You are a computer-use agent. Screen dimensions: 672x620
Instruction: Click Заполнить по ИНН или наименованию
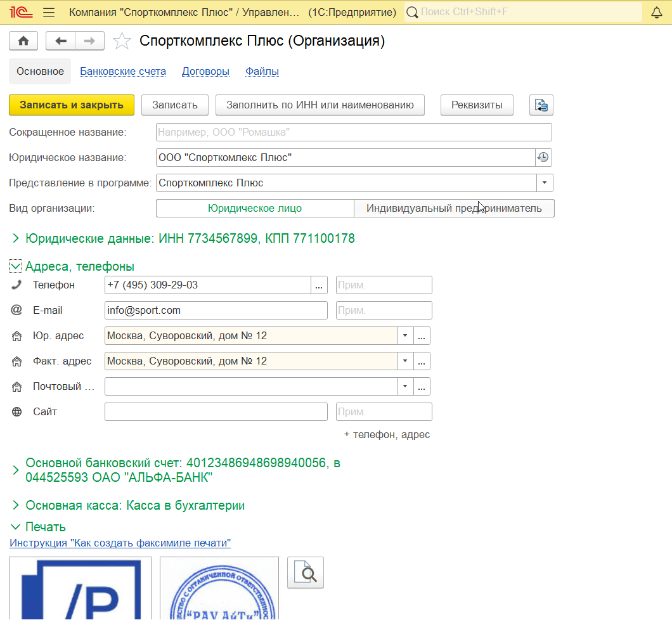pyautogui.click(x=320, y=105)
